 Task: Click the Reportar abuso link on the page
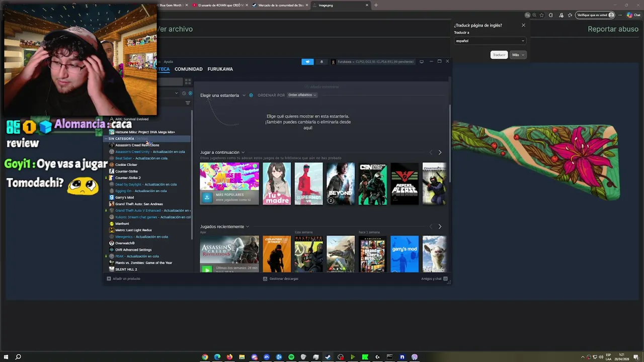pyautogui.click(x=613, y=29)
